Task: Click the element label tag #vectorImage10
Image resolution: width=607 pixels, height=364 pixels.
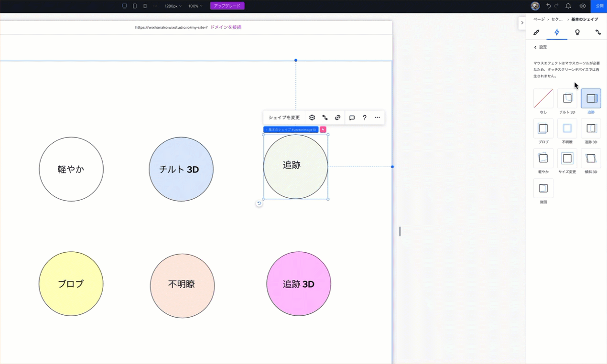Action: point(291,129)
